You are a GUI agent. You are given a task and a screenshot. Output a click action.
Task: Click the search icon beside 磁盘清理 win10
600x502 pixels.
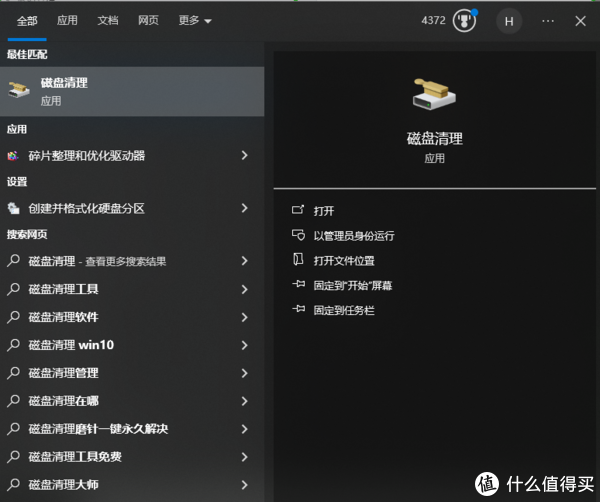[14, 345]
